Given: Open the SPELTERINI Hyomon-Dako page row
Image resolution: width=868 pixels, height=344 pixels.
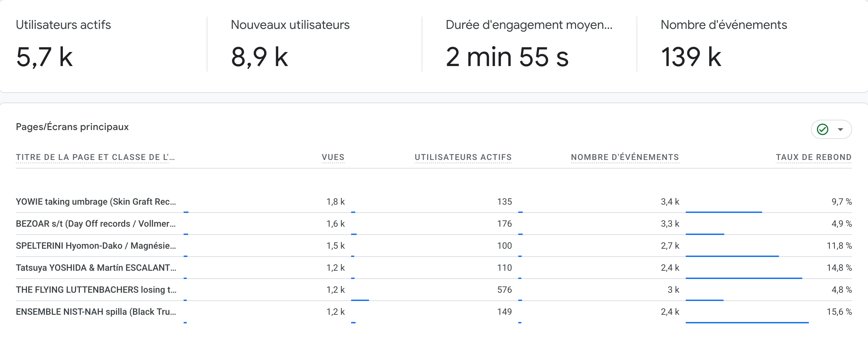Looking at the screenshot, I should point(96,246).
